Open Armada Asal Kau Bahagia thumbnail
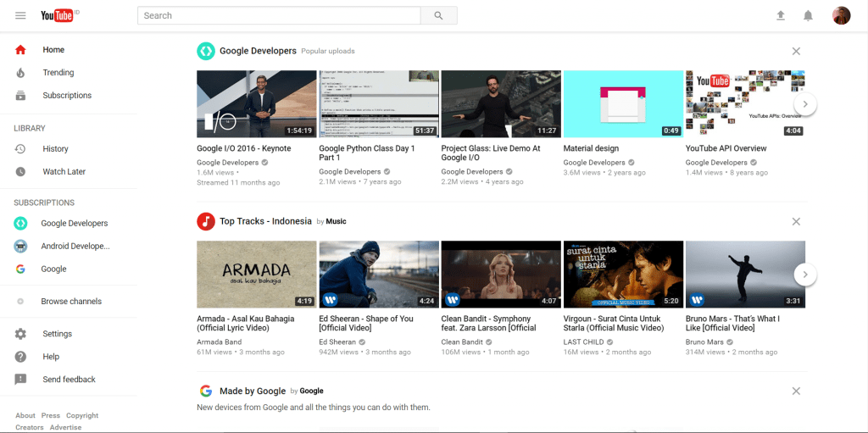This screenshot has height=433, width=868. [x=257, y=274]
